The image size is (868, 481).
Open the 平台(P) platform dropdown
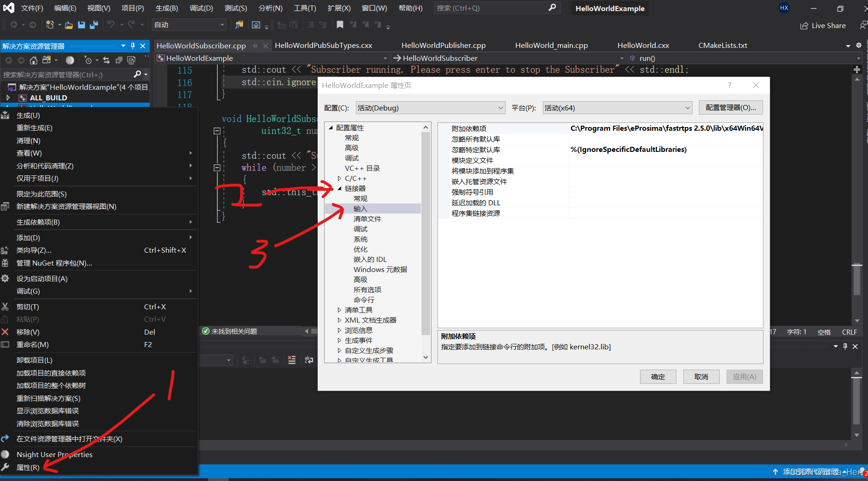(x=617, y=108)
